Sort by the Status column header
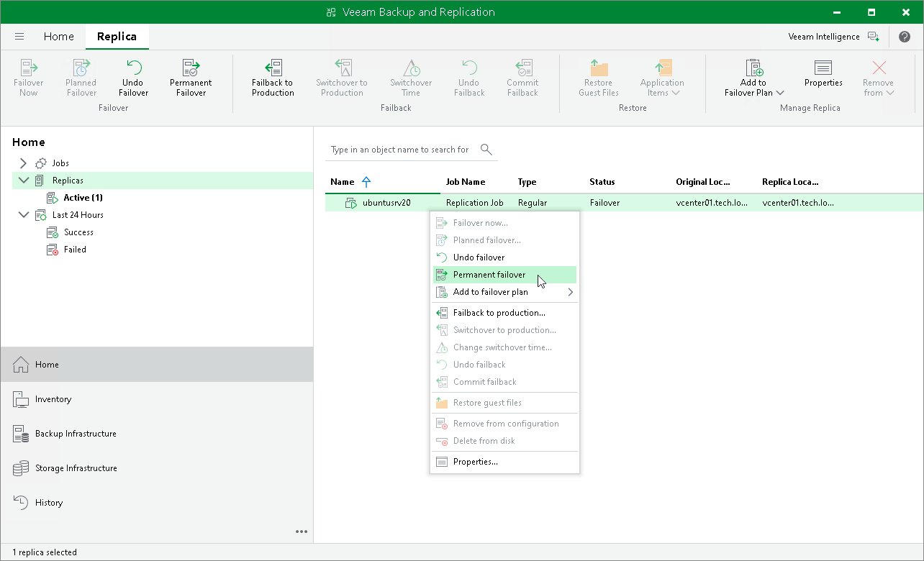The image size is (924, 561). [x=602, y=182]
